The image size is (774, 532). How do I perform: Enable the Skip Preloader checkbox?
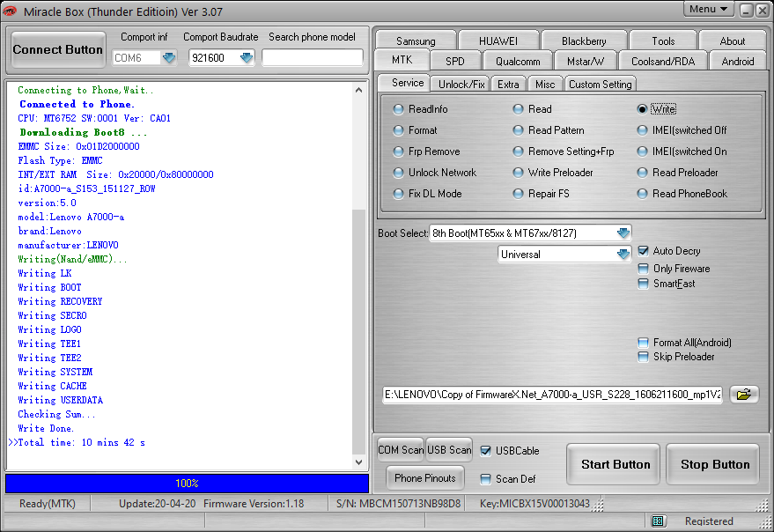[643, 357]
